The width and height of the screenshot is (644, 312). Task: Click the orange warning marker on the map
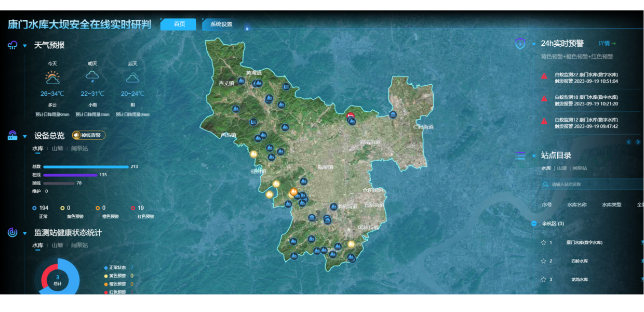[293, 192]
